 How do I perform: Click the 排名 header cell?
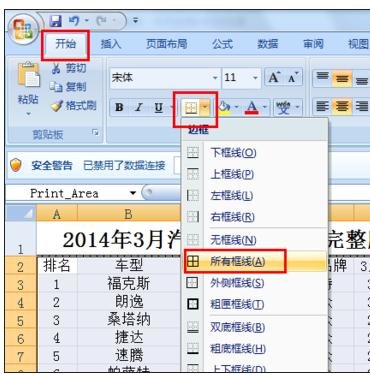[57, 265]
